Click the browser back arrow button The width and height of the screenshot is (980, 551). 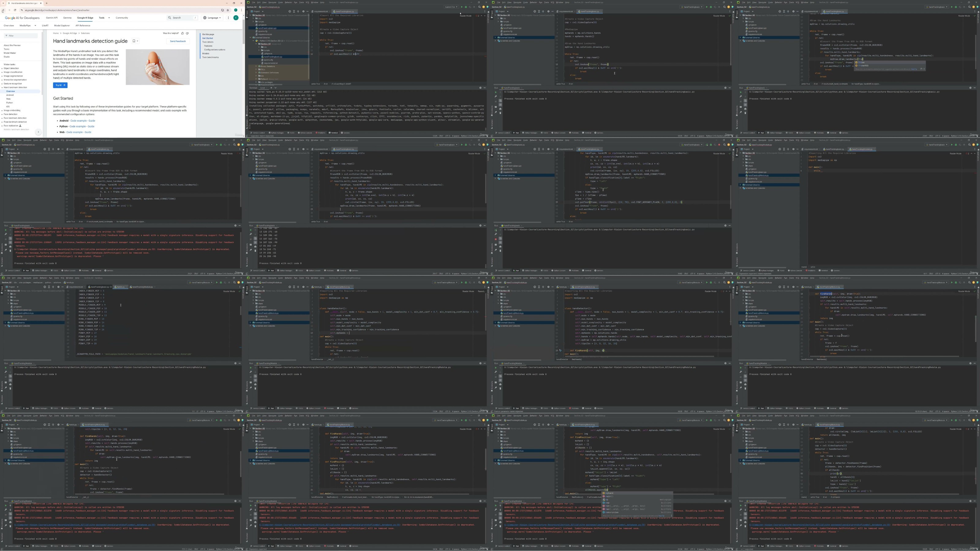point(3,10)
